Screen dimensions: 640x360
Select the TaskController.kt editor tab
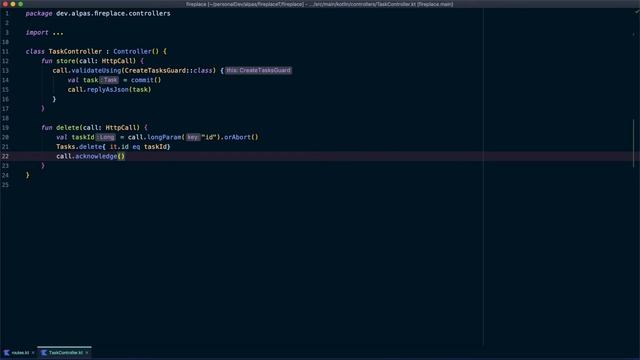(64, 353)
